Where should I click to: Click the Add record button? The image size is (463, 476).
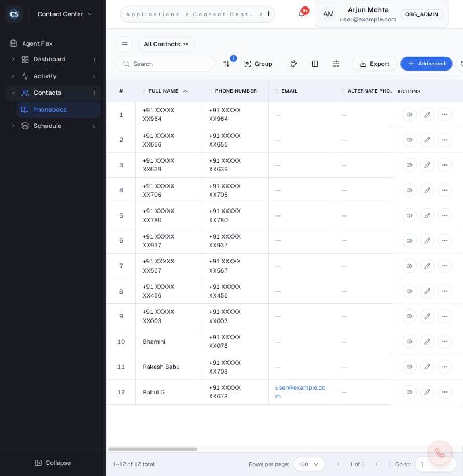[x=427, y=64]
